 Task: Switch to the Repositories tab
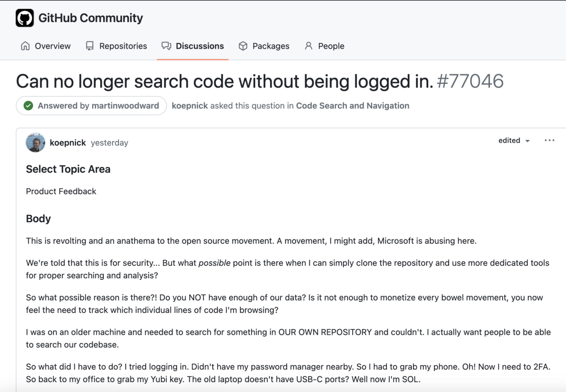123,46
